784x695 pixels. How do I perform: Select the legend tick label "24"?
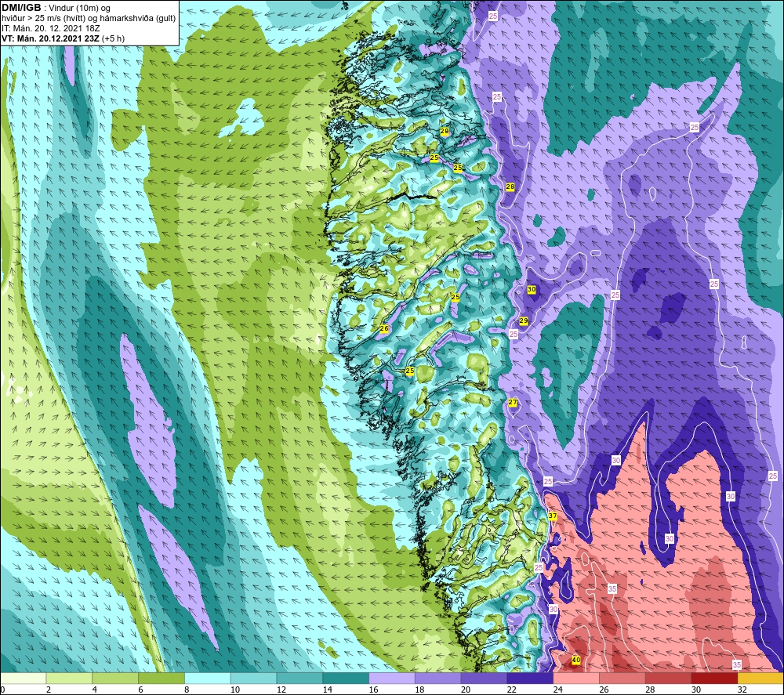click(557, 690)
